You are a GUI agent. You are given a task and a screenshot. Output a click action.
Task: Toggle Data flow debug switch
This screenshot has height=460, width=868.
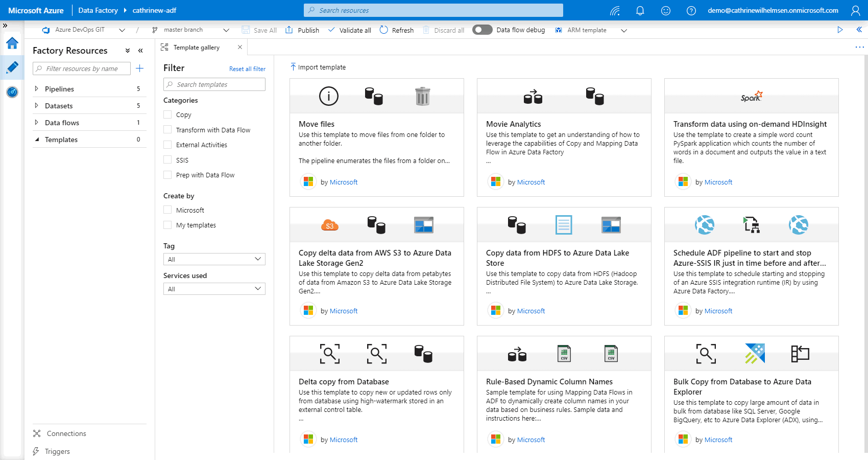482,30
